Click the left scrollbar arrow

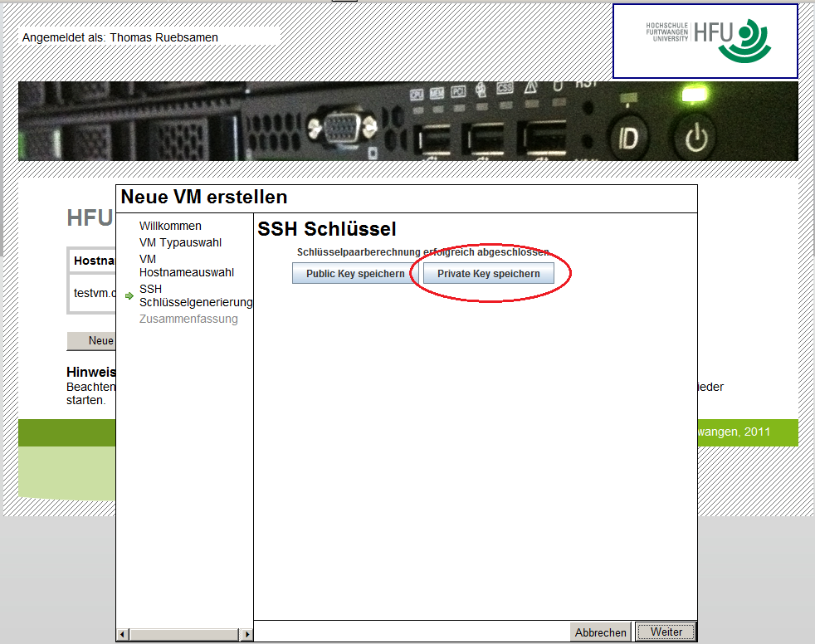[x=122, y=633]
